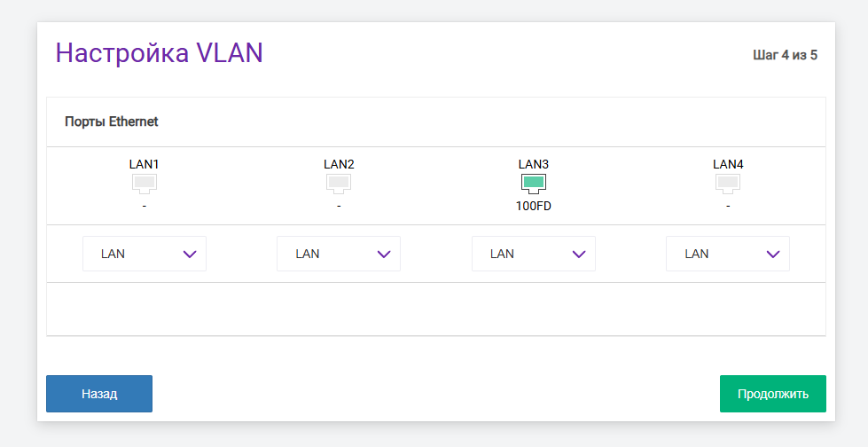The image size is (868, 447).
Task: Click the 100FD link status text
Action: (534, 206)
